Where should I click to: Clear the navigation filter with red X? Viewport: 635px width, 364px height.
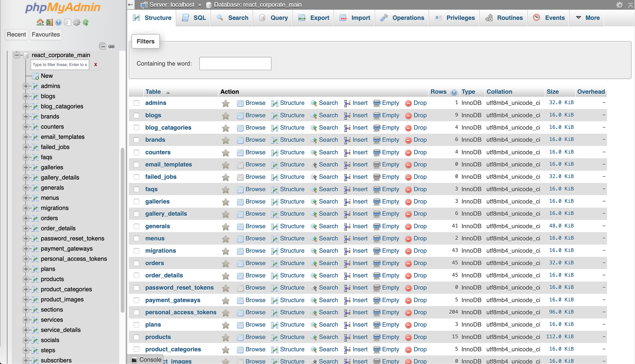coord(96,64)
